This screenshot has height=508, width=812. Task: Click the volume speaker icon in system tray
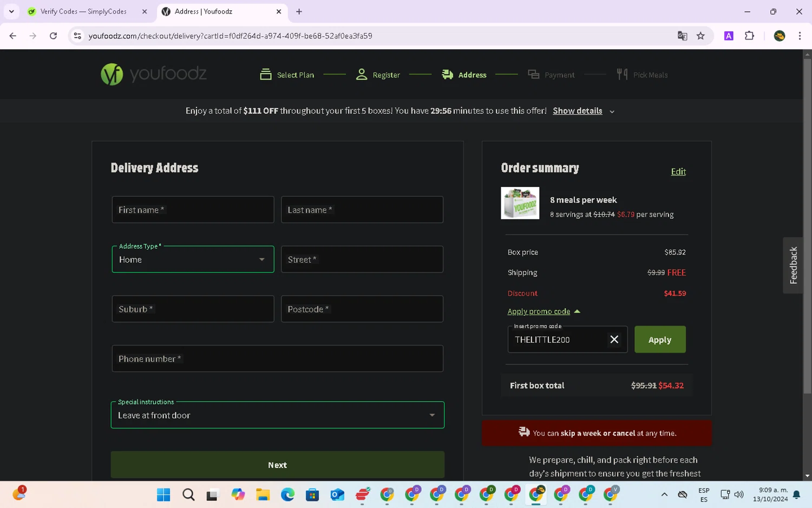739,494
